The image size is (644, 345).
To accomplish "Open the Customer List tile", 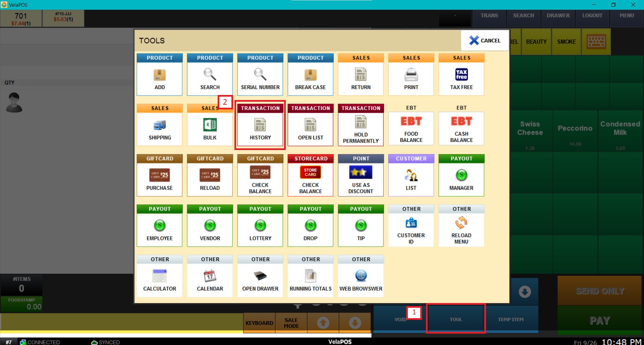I will pyautogui.click(x=411, y=176).
